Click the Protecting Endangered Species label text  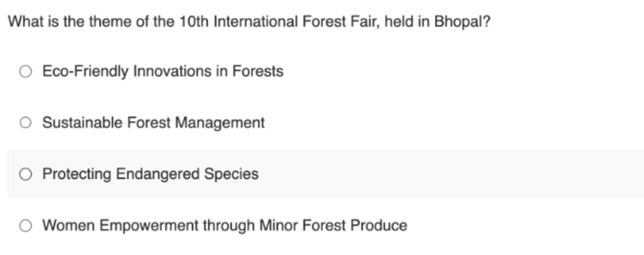point(150,174)
